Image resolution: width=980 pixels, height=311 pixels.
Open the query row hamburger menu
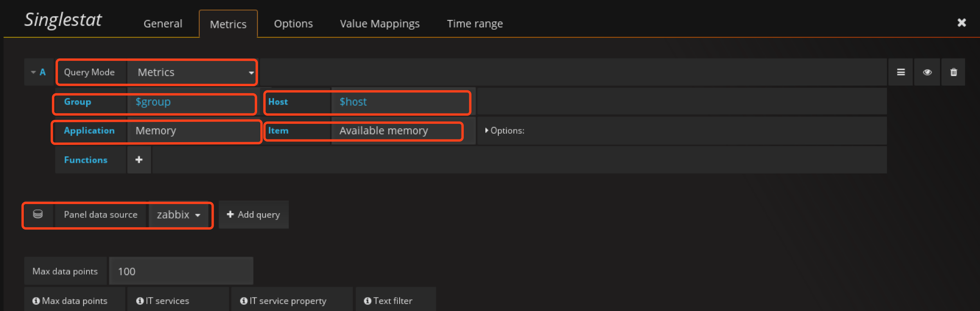coord(901,72)
